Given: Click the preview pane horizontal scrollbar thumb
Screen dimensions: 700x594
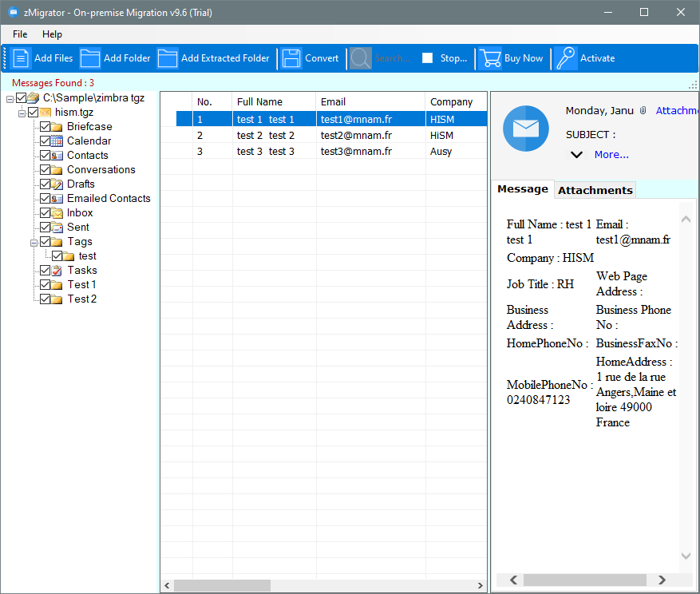Looking at the screenshot, I should click(x=585, y=580).
